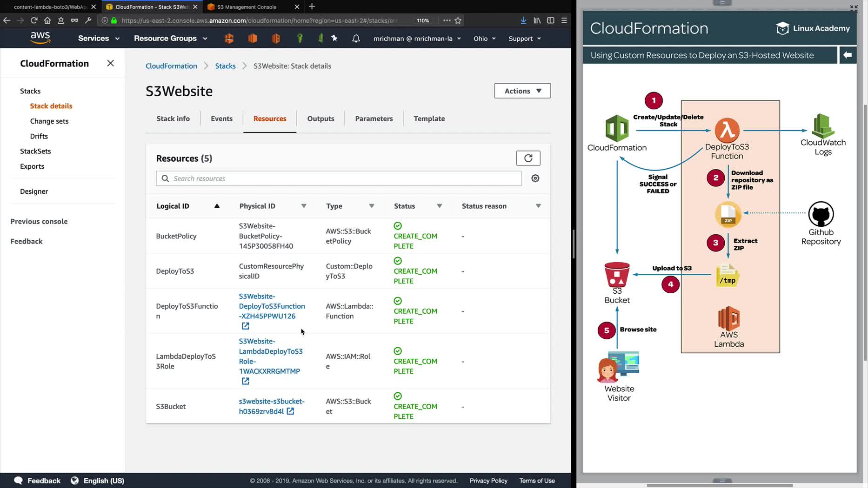Sort the table by Logical ID

click(x=217, y=206)
